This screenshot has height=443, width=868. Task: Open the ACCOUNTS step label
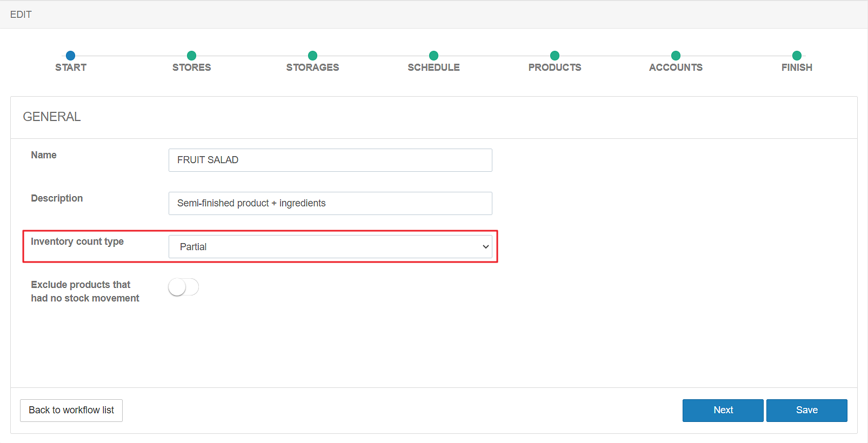676,68
